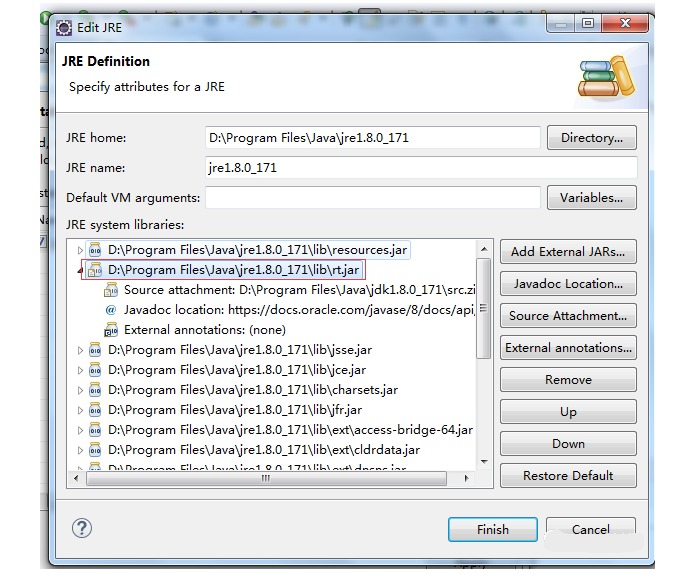This screenshot has height=579, width=677.
Task: Click Add External JARs...
Action: [x=568, y=252]
